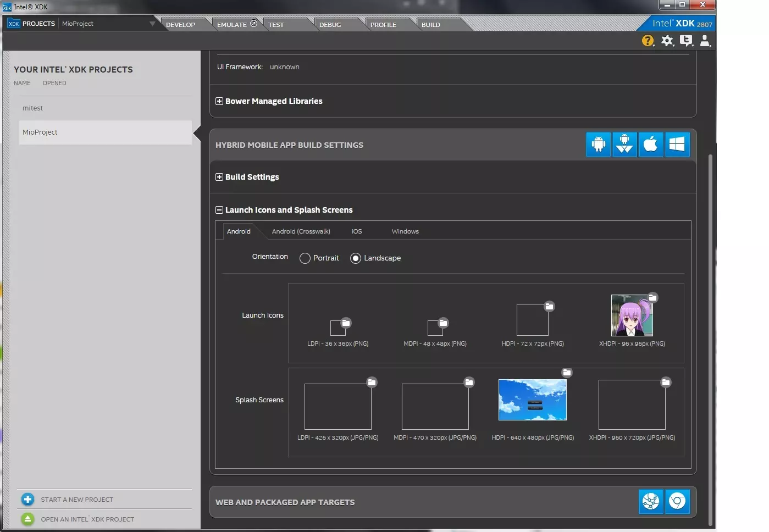The height and width of the screenshot is (532, 769).
Task: Expand the Build Settings section
Action: [219, 177]
